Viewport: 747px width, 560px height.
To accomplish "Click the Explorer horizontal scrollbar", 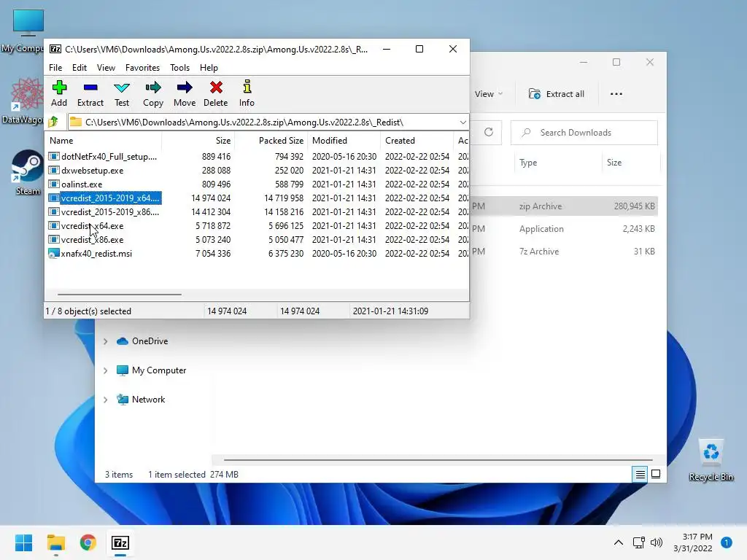I will (438, 460).
